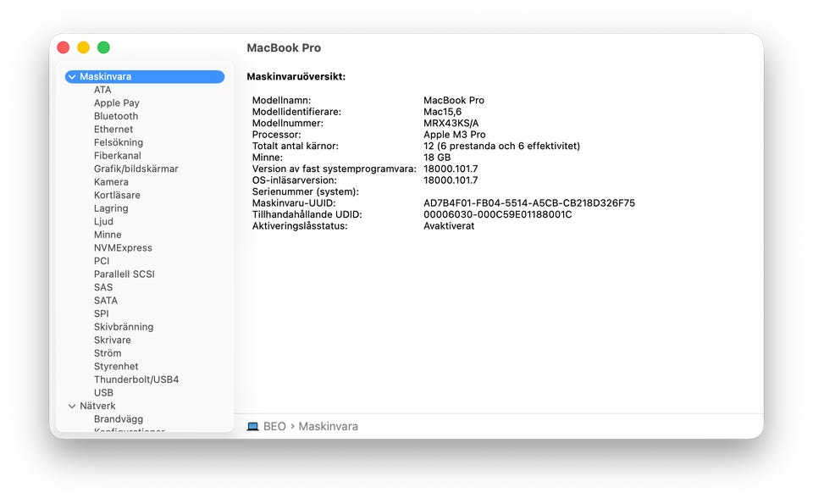This screenshot has height=504, width=813.
Task: Click the model identifier Mac15,6
Action: pyautogui.click(x=442, y=112)
